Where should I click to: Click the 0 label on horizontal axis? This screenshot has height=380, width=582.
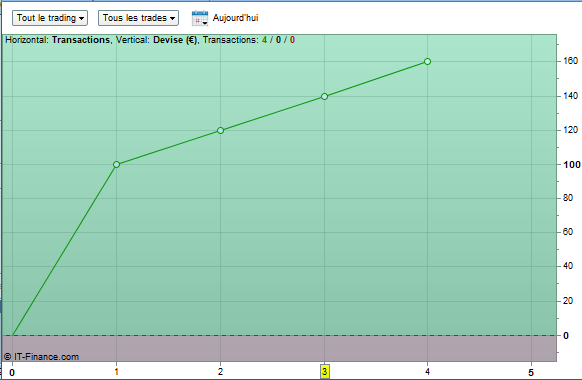pos(12,373)
